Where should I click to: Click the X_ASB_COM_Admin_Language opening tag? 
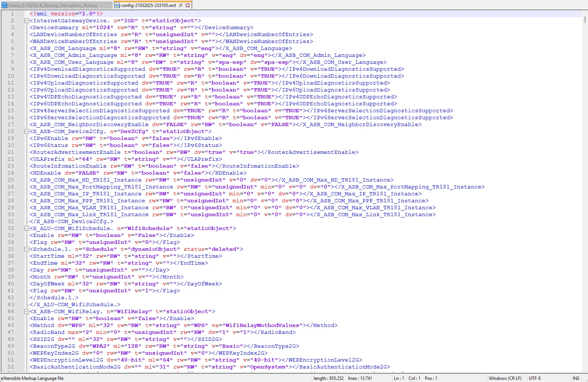73,55
